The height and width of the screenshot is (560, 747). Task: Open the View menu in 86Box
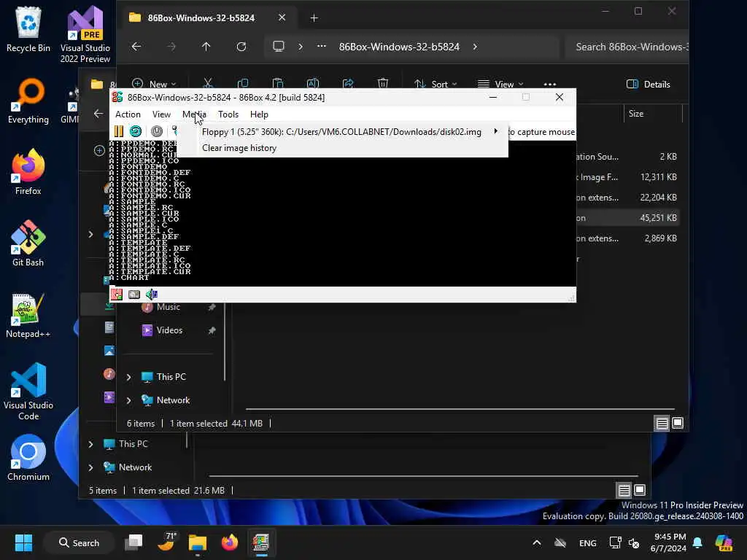(x=161, y=114)
